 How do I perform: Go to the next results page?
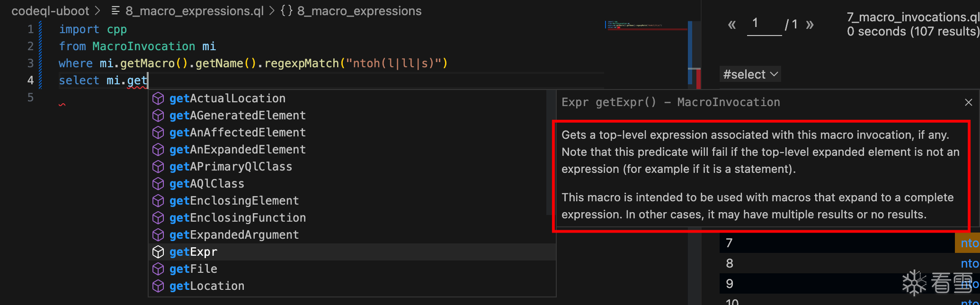pos(810,25)
